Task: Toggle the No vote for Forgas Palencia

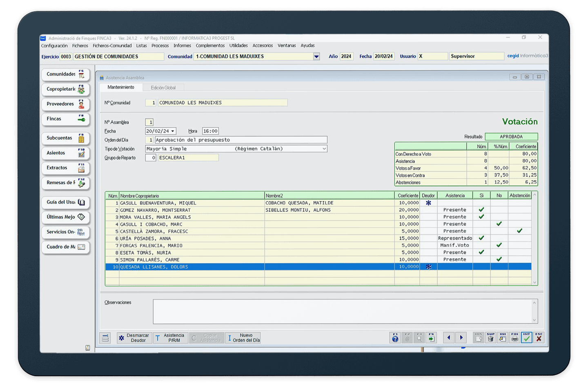Action: 499,245
